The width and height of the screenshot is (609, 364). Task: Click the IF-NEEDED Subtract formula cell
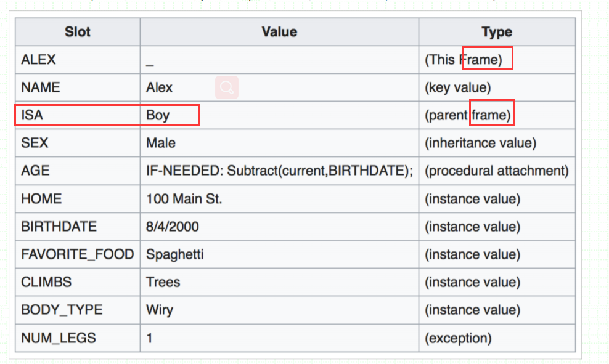(279, 171)
